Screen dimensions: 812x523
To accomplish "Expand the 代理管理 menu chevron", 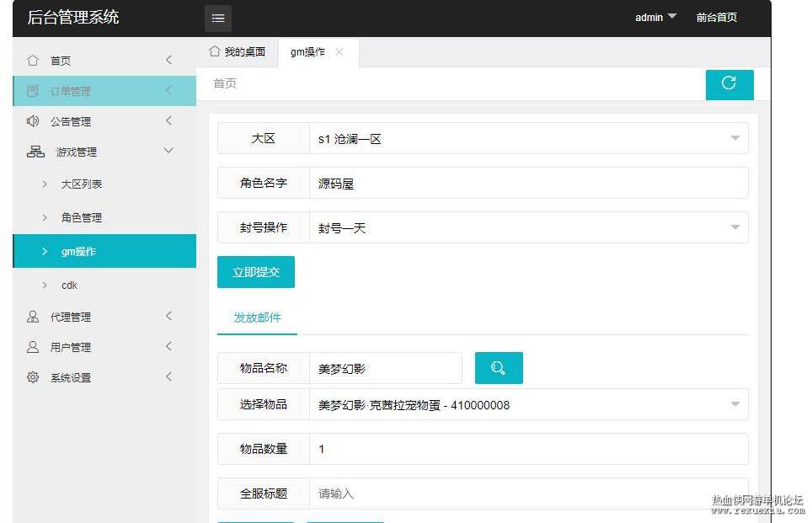I will coord(168,316).
